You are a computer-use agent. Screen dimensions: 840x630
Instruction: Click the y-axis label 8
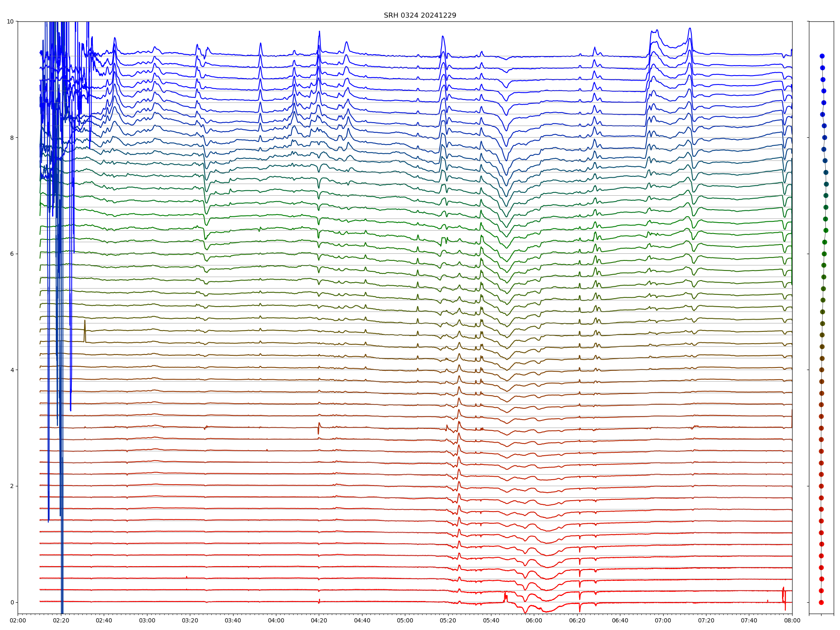pyautogui.click(x=12, y=138)
